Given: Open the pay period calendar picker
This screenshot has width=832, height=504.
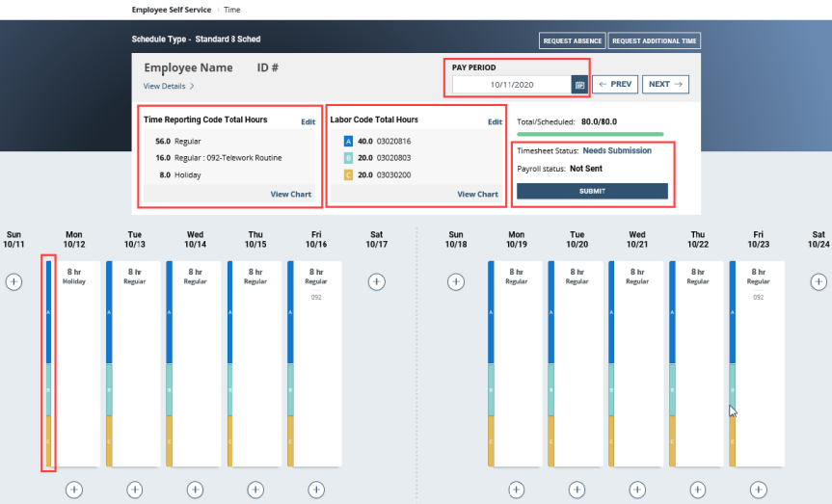Looking at the screenshot, I should 580,85.
